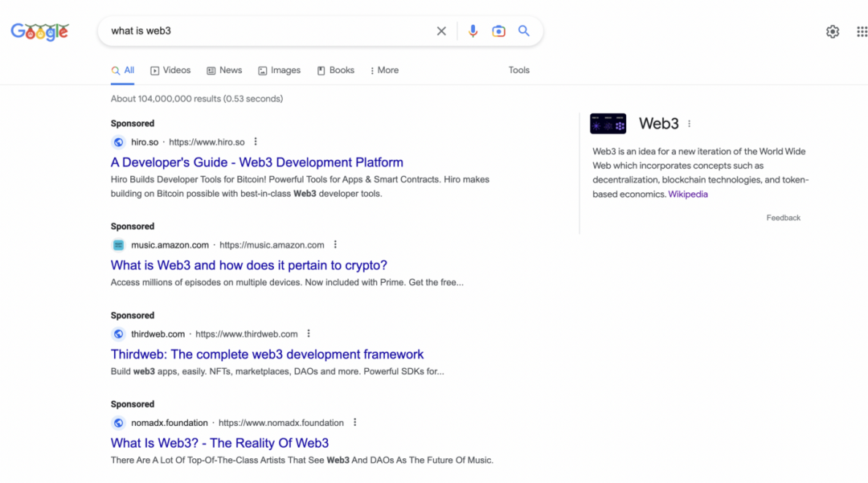Click the blue magnifier search icon
This screenshot has height=483, width=868.
524,31
